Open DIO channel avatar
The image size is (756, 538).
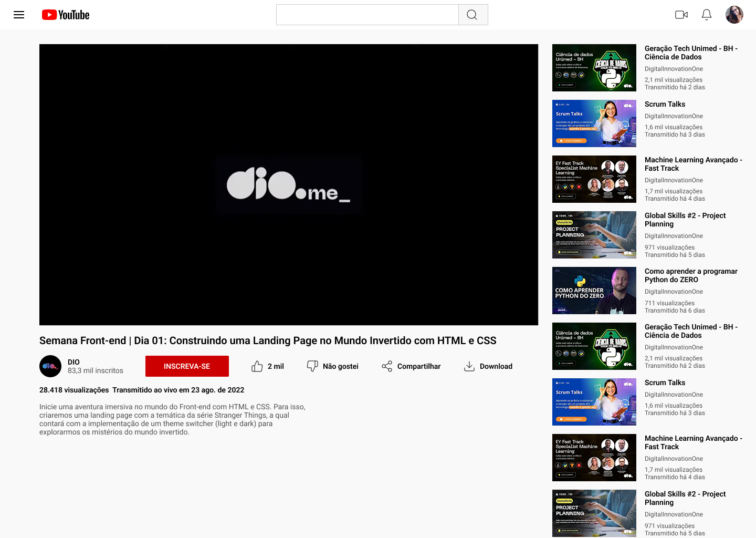[50, 366]
